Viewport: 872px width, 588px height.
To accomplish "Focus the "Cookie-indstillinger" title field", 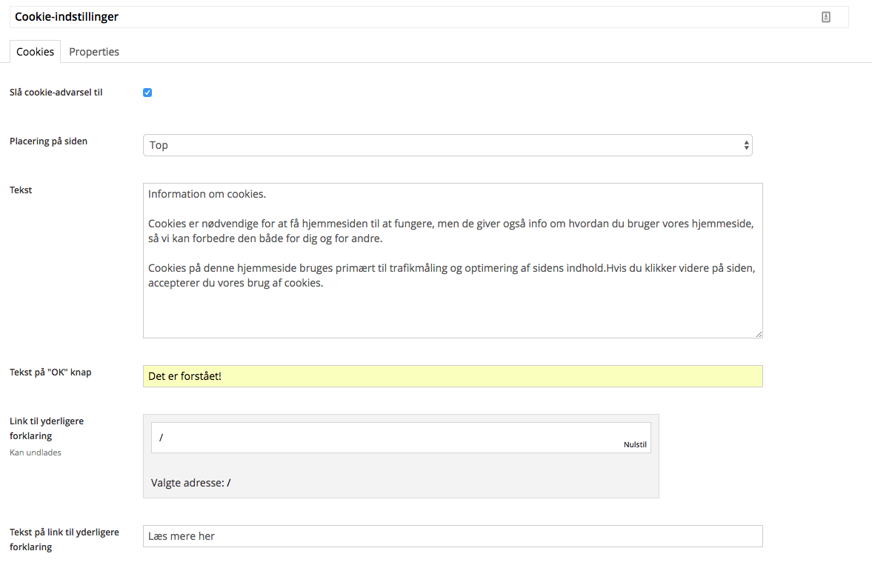I will pos(415,17).
